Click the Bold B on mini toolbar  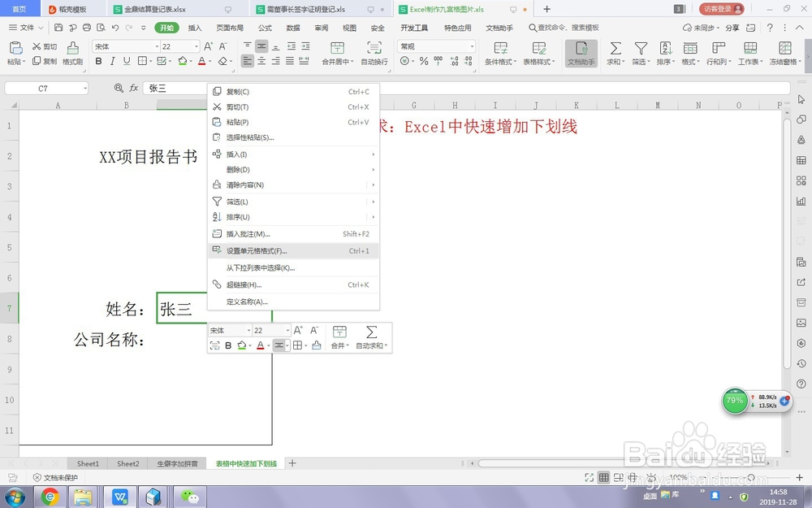[228, 345]
